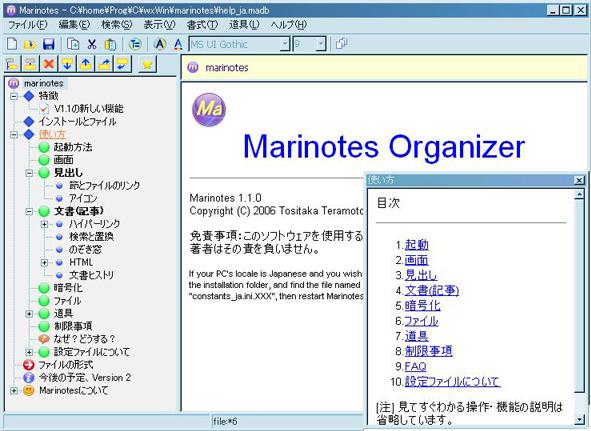Image resolution: width=591 pixels, height=431 pixels.
Task: Select the 検索と置換 tree item
Action: pyautogui.click(x=91, y=237)
